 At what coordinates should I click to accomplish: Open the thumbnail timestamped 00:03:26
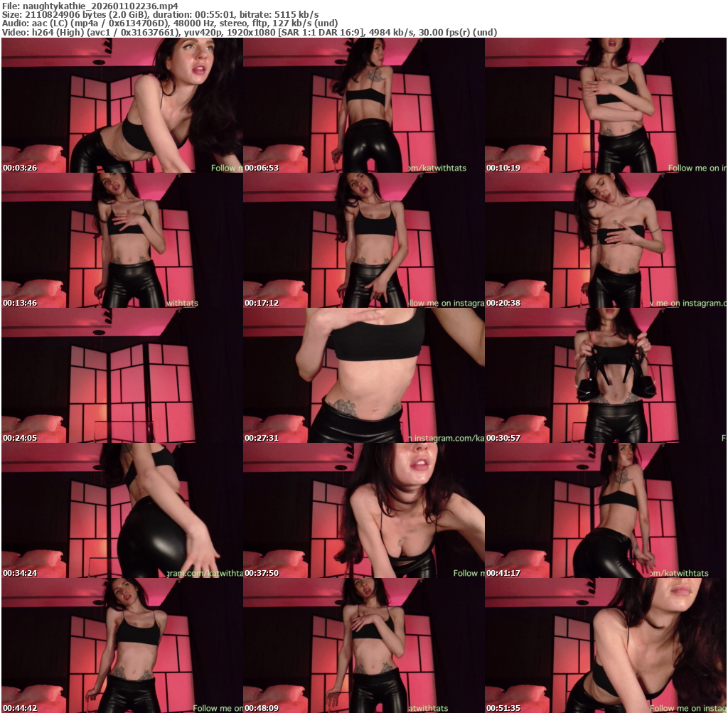(122, 105)
